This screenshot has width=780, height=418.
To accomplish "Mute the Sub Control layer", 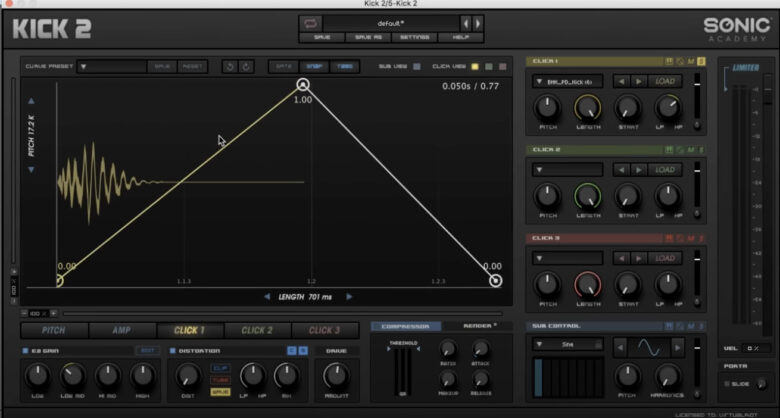I will pos(691,326).
